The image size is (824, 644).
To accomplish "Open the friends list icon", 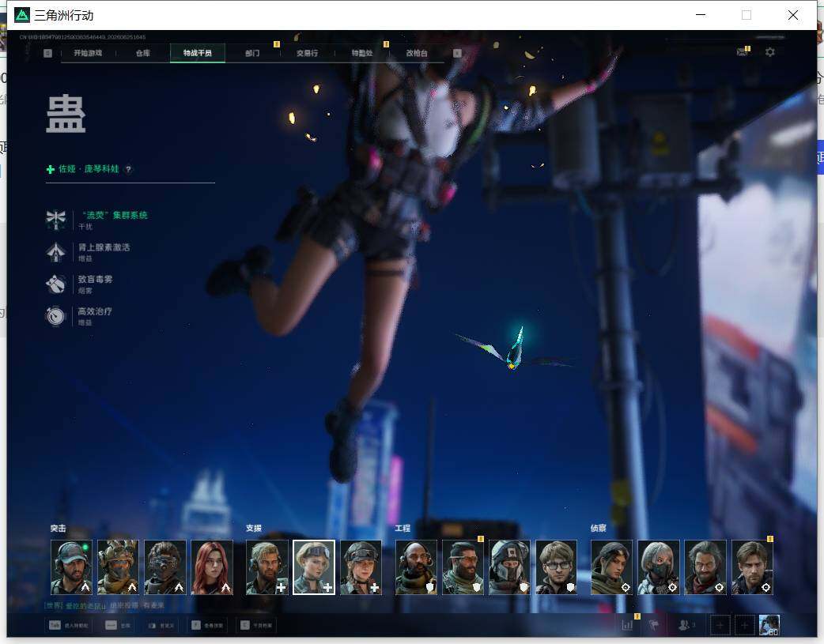I will (x=686, y=625).
